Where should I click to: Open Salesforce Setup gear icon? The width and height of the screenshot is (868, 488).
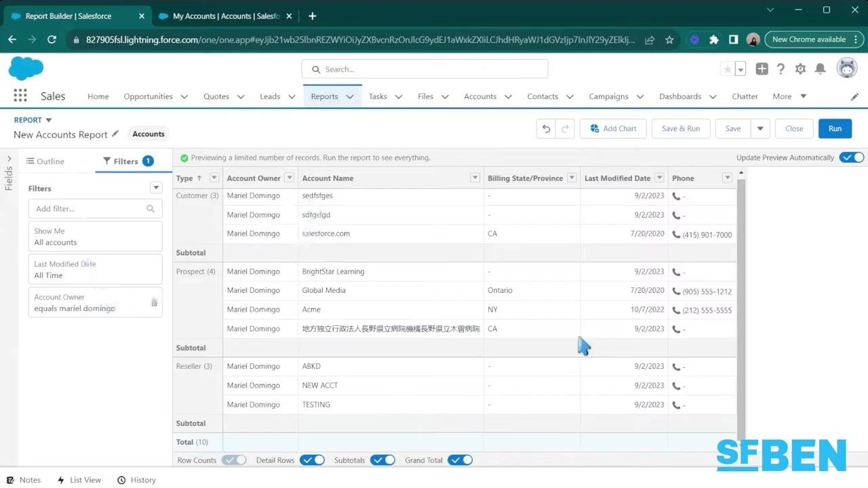(x=800, y=69)
